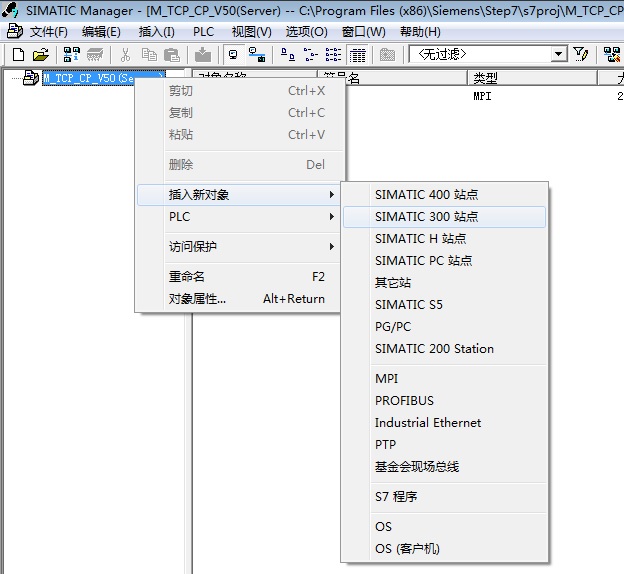Open the 视图(V) menu

(252, 31)
